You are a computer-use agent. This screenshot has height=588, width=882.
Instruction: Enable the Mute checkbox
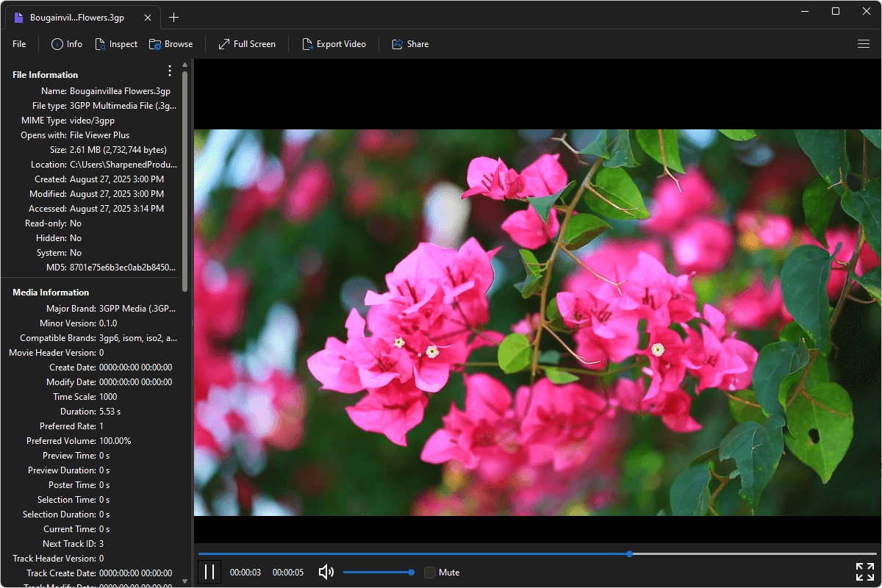tap(430, 572)
